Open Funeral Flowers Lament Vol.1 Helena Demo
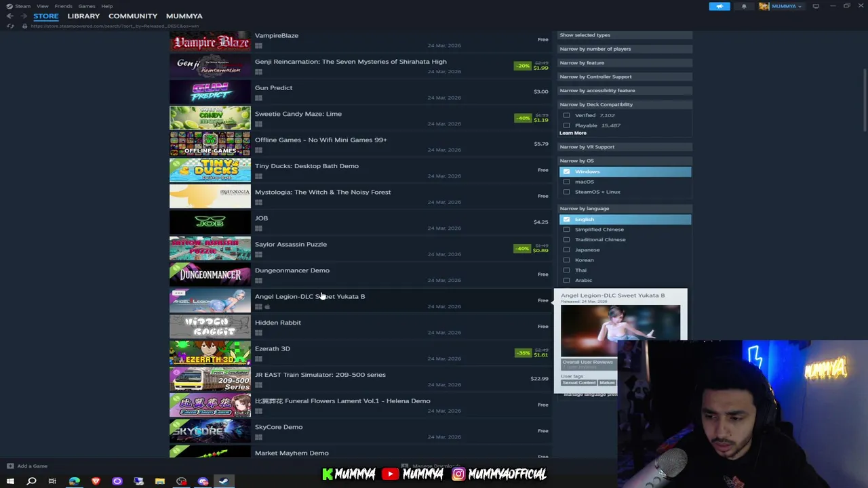Image resolution: width=868 pixels, height=488 pixels. pos(361,405)
